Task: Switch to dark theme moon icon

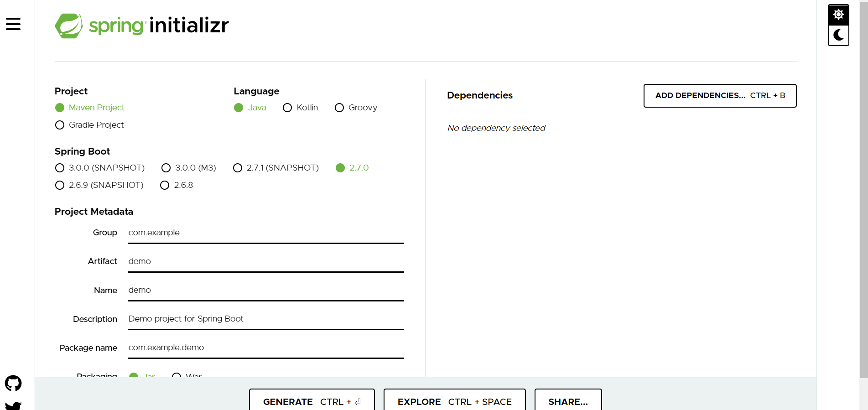Action: (838, 35)
